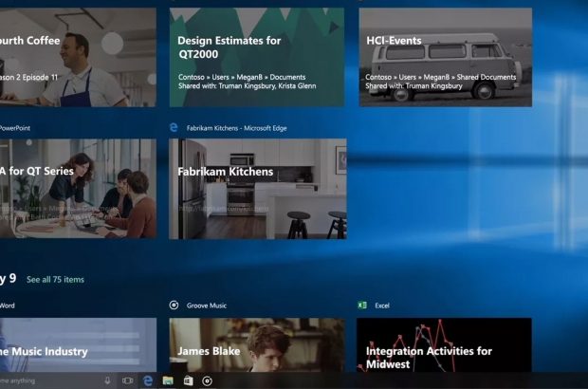Open Groove Music from the taskbar
Viewport: 588px width, 389px height.
(208, 381)
